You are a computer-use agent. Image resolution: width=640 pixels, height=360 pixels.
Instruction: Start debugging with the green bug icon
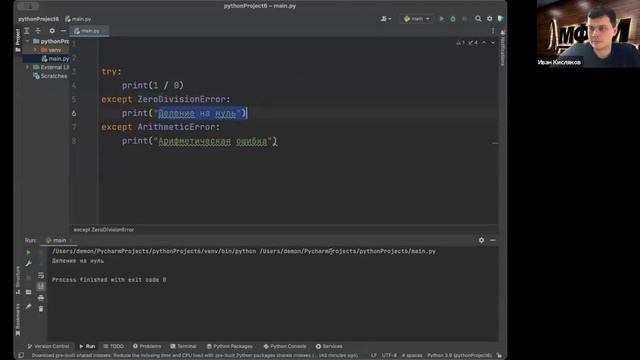453,19
